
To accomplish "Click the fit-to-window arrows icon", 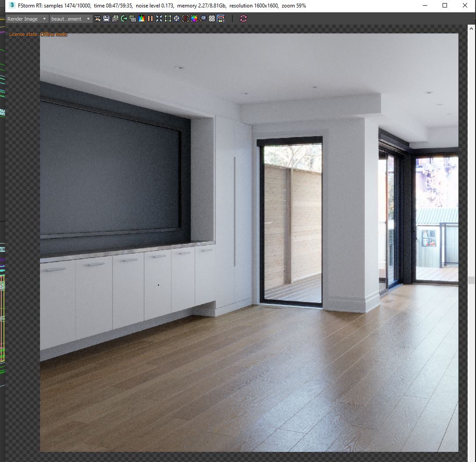I will click(159, 19).
